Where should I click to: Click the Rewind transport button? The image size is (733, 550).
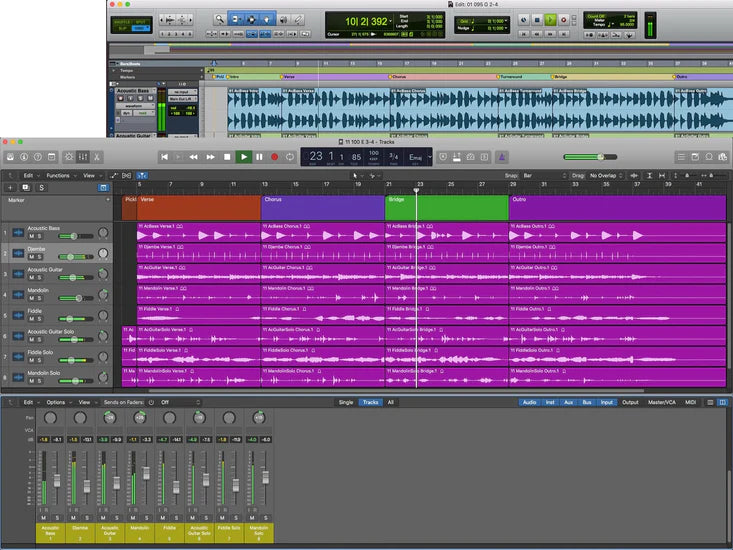(x=195, y=157)
